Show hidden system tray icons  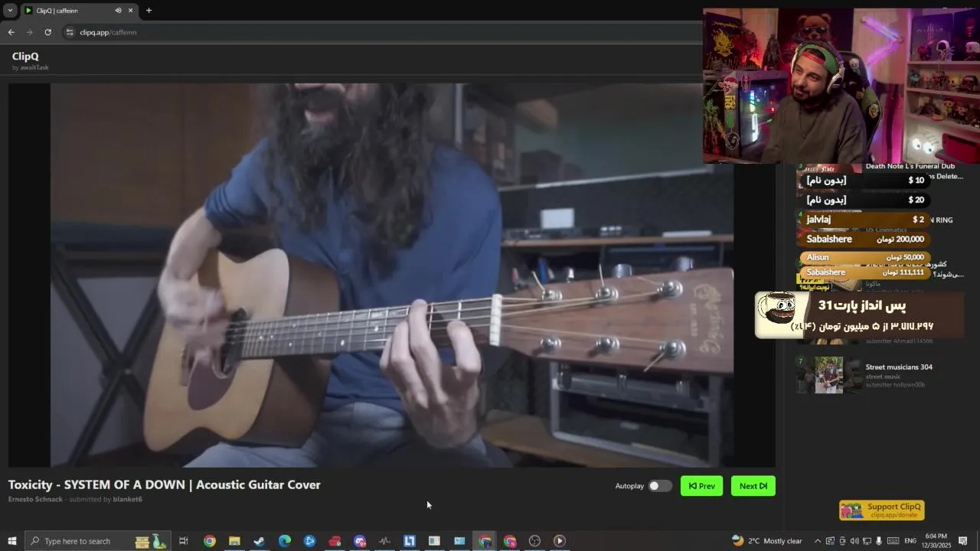818,541
